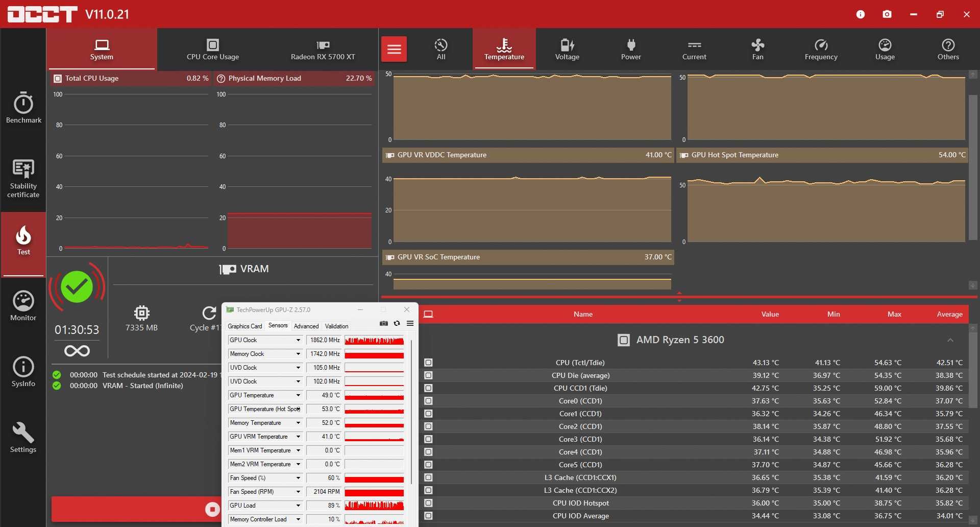
Task: Sort sensor table by Max column
Action: click(x=894, y=314)
